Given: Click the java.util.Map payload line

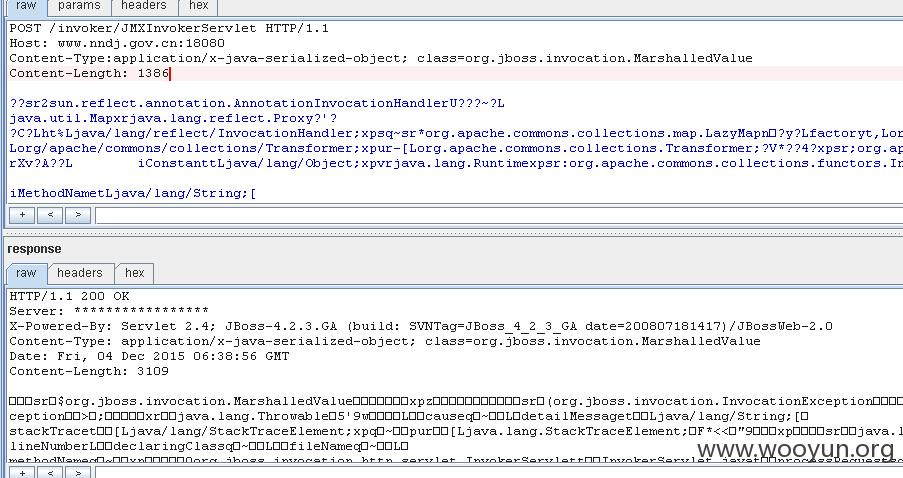Looking at the screenshot, I should 173,118.
